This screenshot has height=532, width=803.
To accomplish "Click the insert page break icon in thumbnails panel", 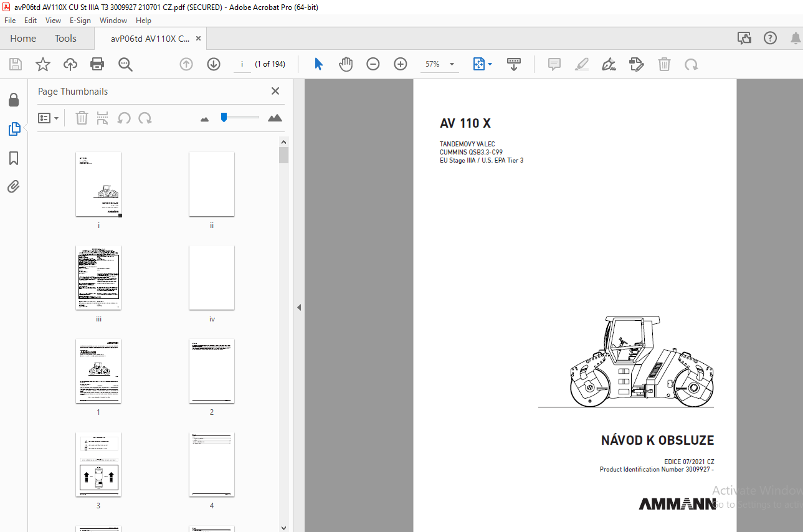I will point(103,118).
